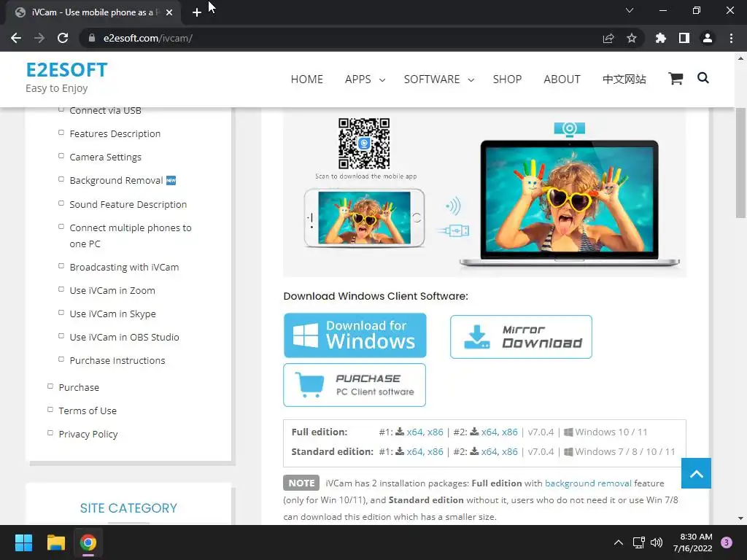Open Sound Feature Description sidebar link
Screen dimensions: 747x560
pyautogui.click(x=128, y=204)
